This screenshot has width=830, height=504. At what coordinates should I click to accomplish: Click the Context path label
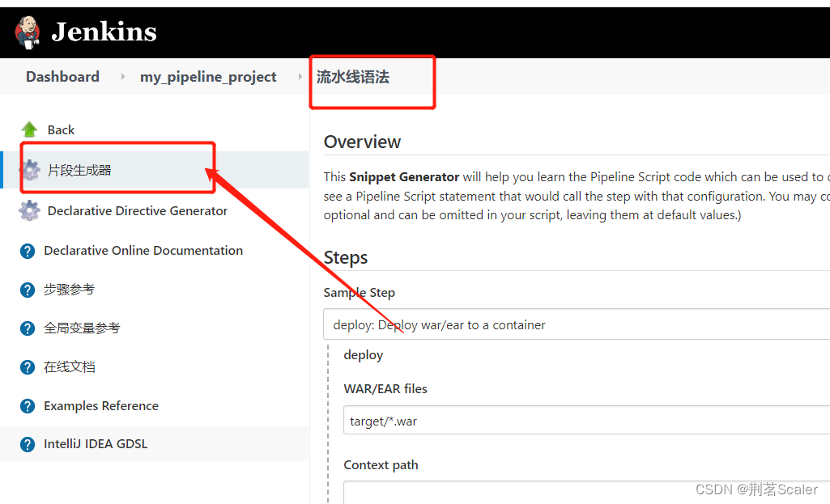pos(381,465)
